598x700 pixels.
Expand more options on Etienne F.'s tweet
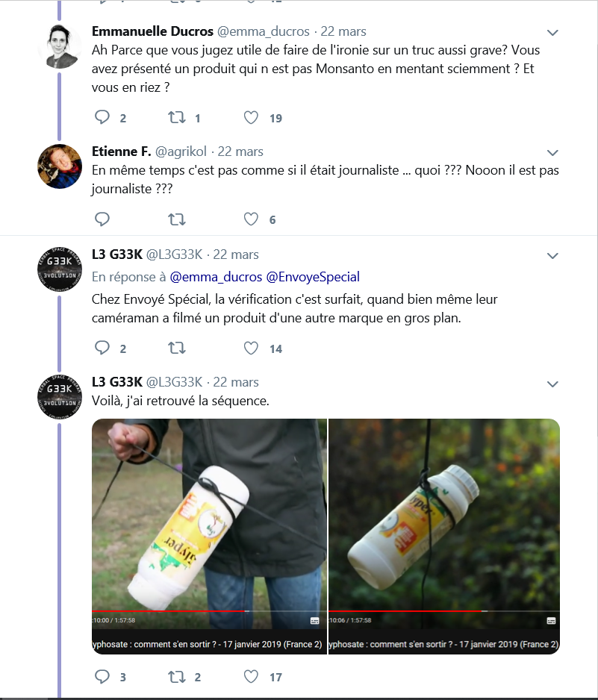(553, 152)
